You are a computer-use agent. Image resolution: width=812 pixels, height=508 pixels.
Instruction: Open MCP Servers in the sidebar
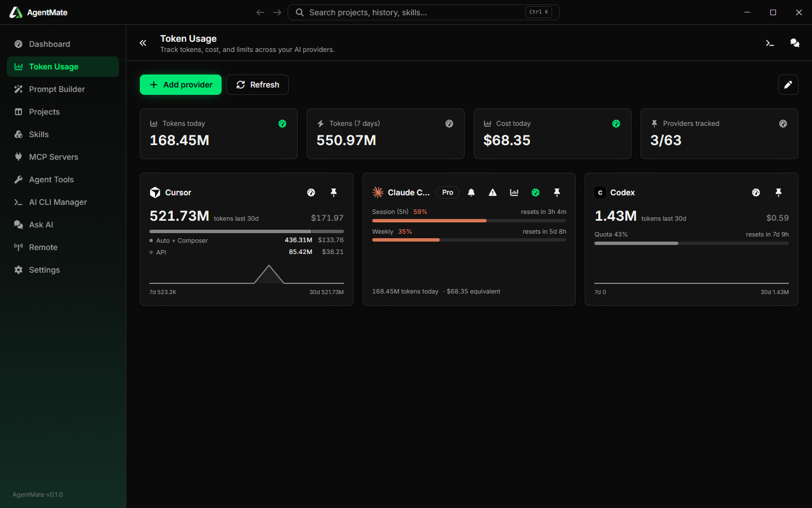point(63,157)
